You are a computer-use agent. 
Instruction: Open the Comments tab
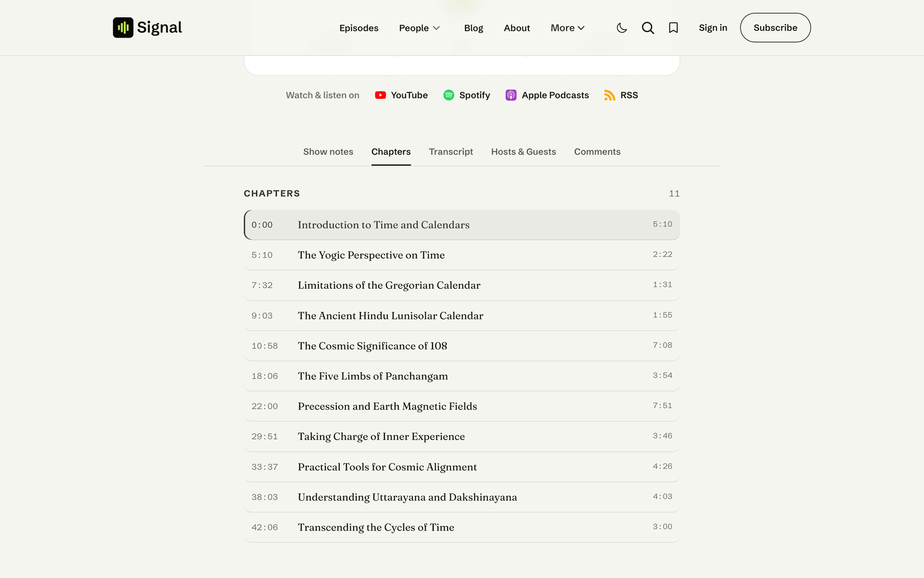coord(597,152)
